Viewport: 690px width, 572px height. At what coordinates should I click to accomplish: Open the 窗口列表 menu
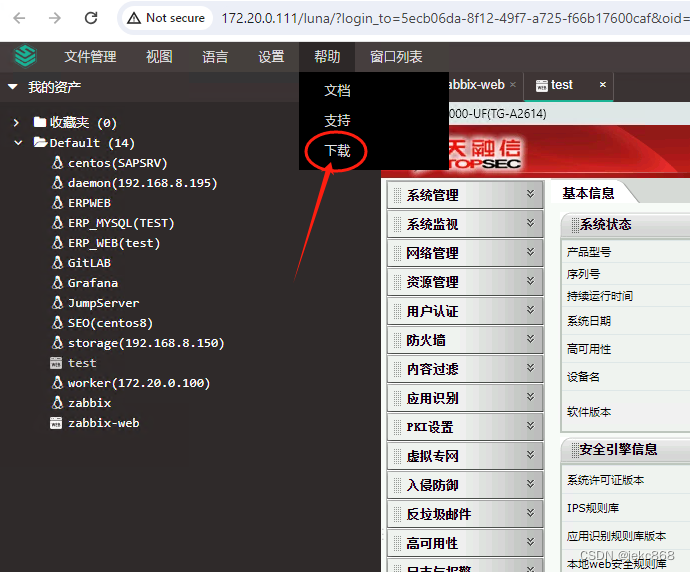coord(396,57)
